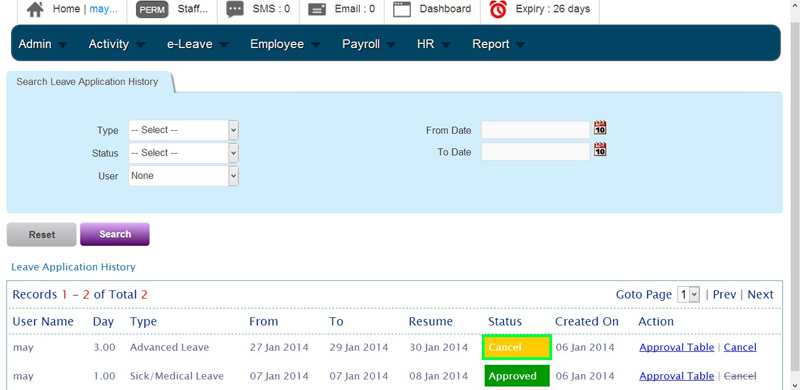Click the 29 Jan 2014 To cell
The image size is (800, 390).
359,348
